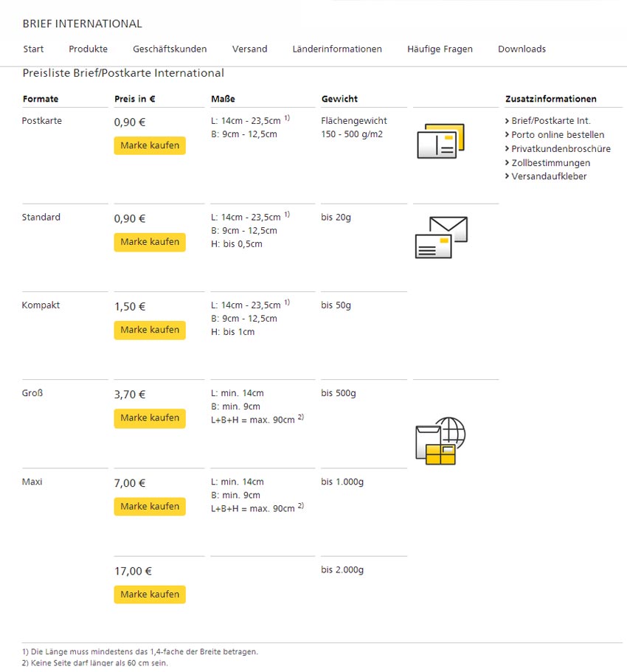View Zollbestimmungen information link
Viewport: 627px width, 672px height.
551,163
